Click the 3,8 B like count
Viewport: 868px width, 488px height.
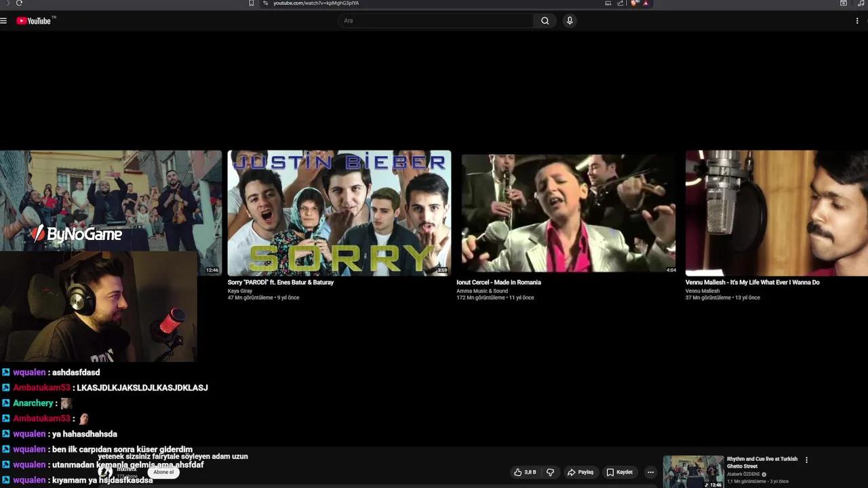tap(530, 472)
